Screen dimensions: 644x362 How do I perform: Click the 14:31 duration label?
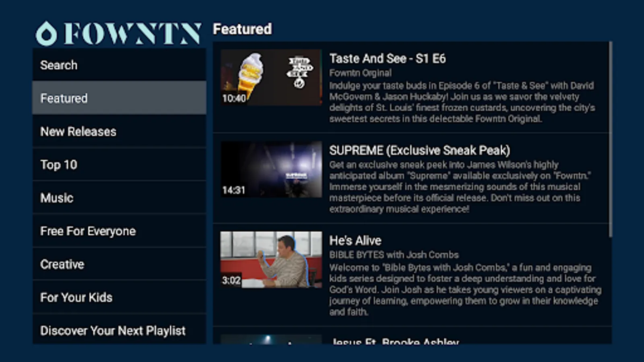point(234,190)
